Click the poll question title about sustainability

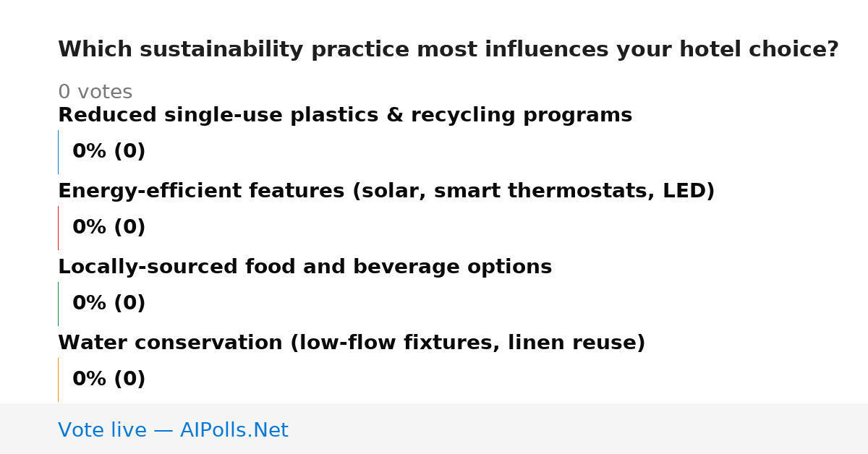coord(448,50)
